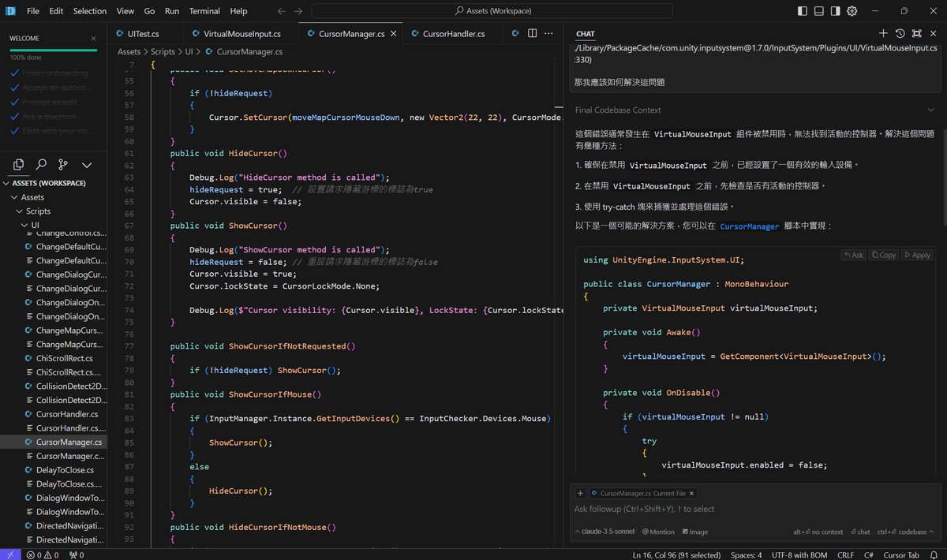Collapse the UI folder in tree
Image resolution: width=947 pixels, height=560 pixels.
54,226
